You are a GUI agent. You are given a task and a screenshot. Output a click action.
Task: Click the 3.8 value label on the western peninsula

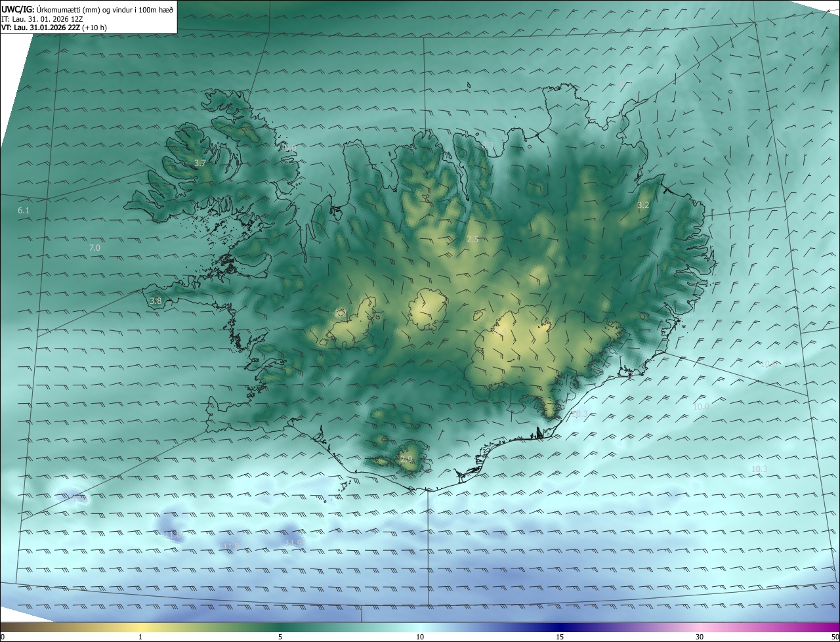click(x=156, y=301)
